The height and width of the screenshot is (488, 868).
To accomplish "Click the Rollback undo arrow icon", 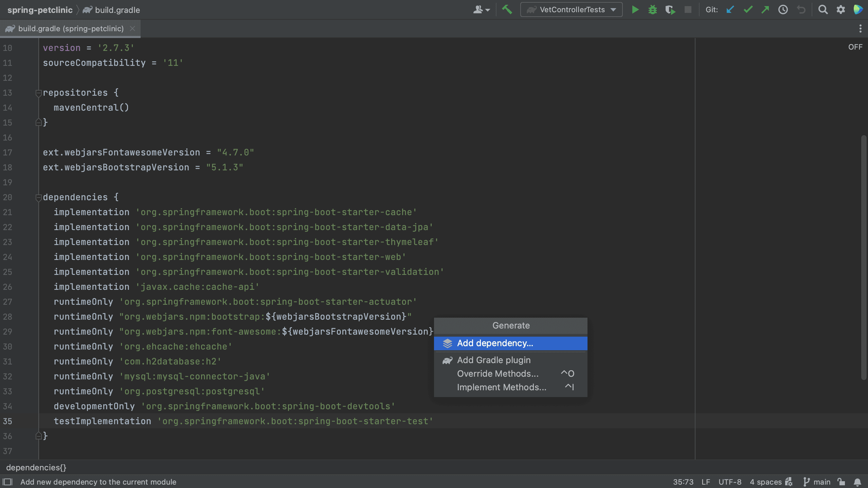I will point(801,10).
